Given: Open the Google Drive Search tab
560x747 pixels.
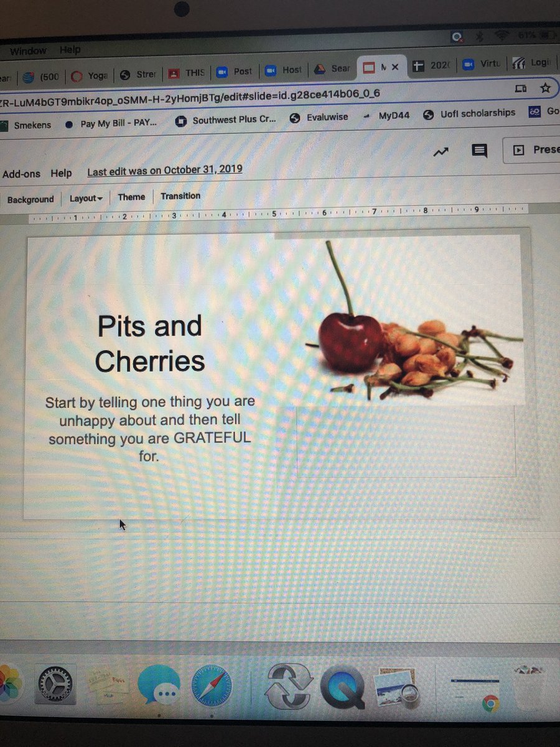Looking at the screenshot, I should click(332, 69).
